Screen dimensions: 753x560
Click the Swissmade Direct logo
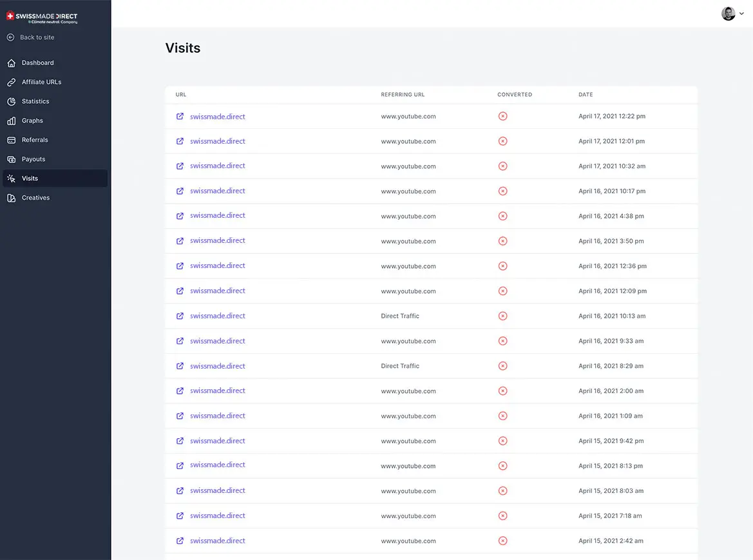[42, 17]
